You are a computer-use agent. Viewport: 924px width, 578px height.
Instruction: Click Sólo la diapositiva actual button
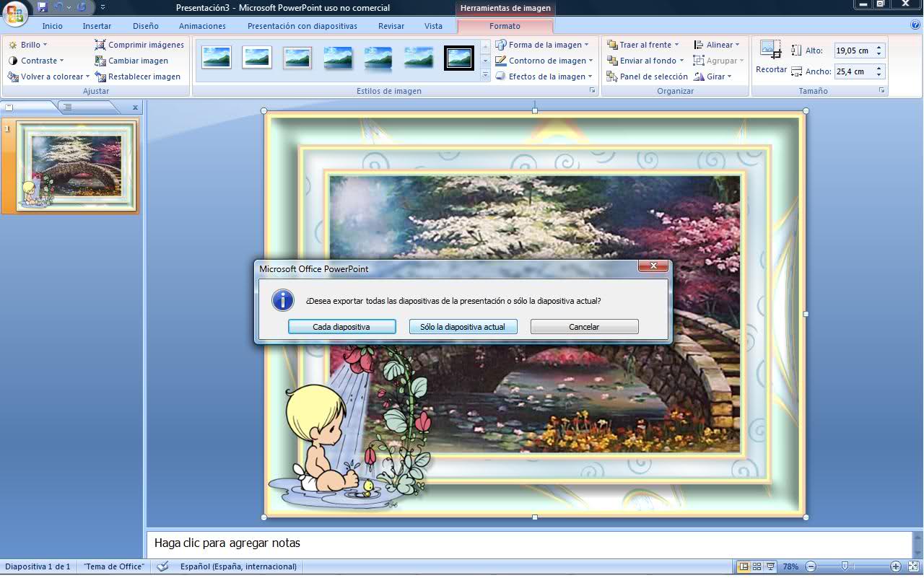coord(463,327)
